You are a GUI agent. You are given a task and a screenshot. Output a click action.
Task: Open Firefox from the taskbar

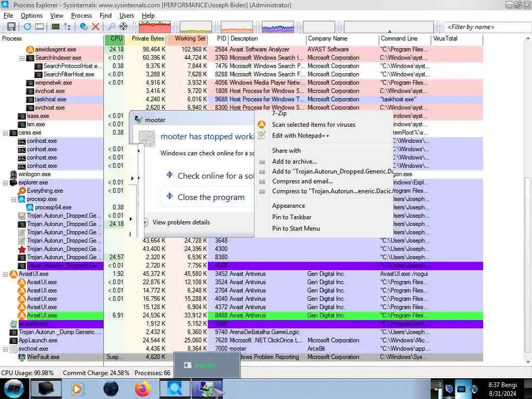click(143, 389)
